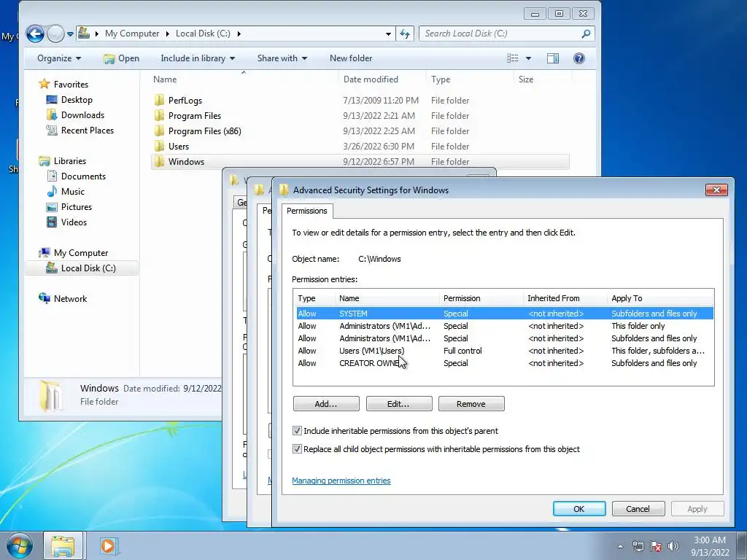747x560 pixels.
Task: Click the computer icon in the address bar
Action: [x=84, y=33]
